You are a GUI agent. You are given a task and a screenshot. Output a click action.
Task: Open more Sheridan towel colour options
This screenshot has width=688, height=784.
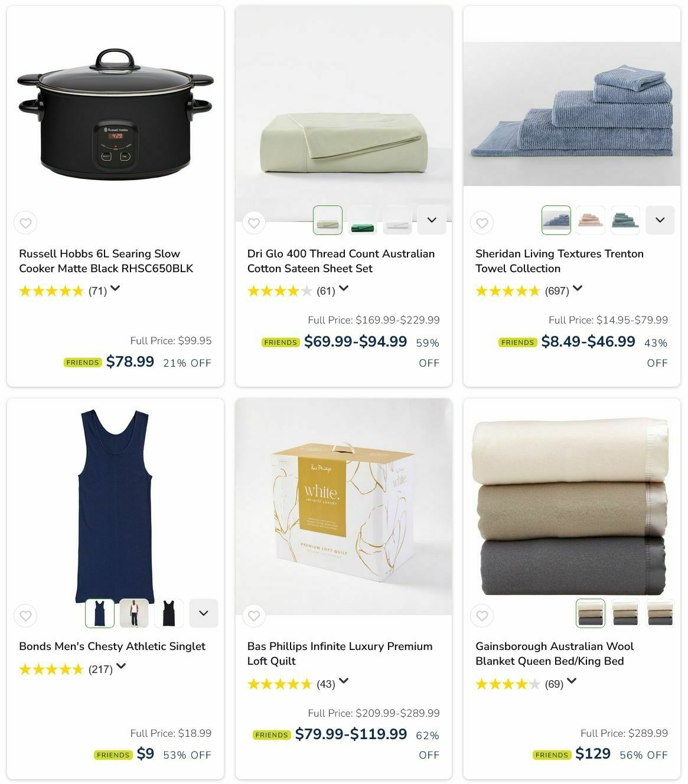660,220
